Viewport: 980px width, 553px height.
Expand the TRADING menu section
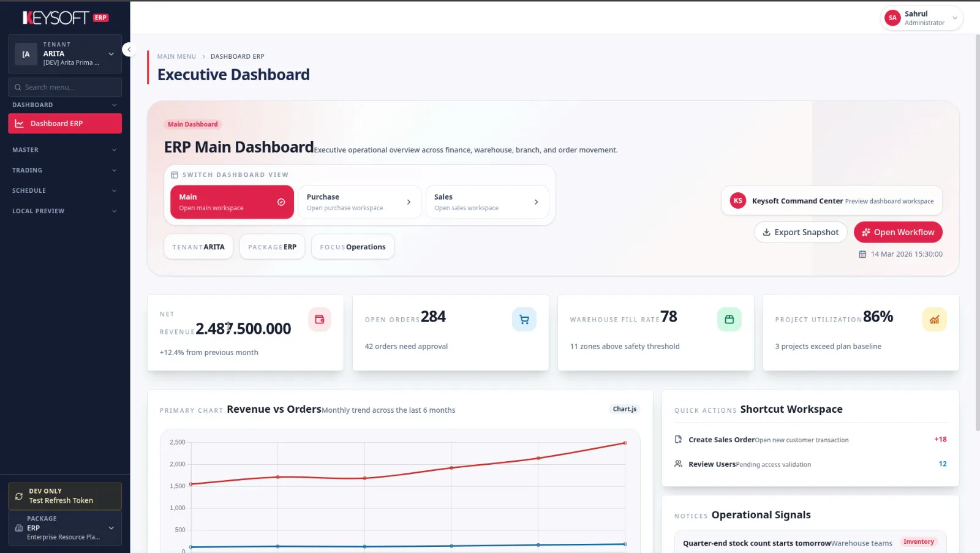(x=65, y=170)
